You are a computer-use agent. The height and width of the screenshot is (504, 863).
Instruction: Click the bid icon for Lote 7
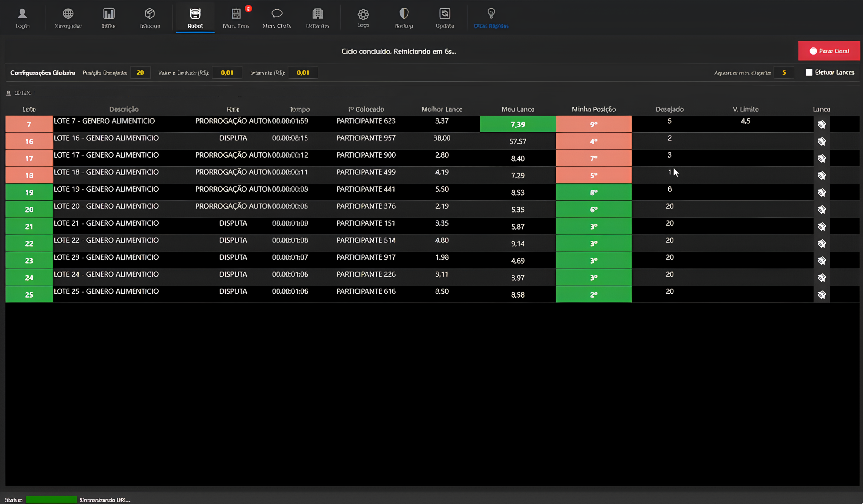pos(822,124)
